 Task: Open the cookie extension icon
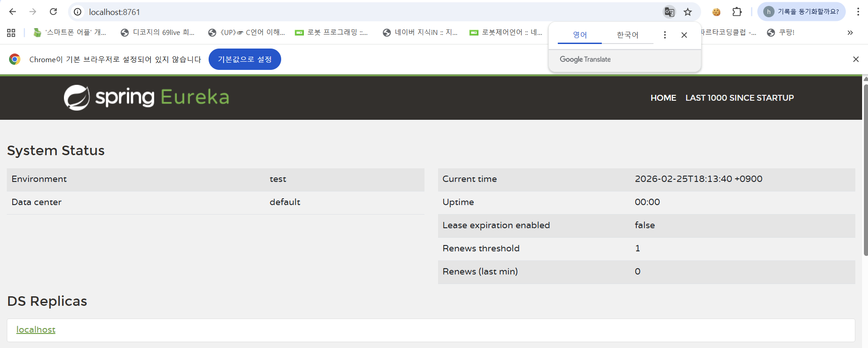[x=717, y=12]
